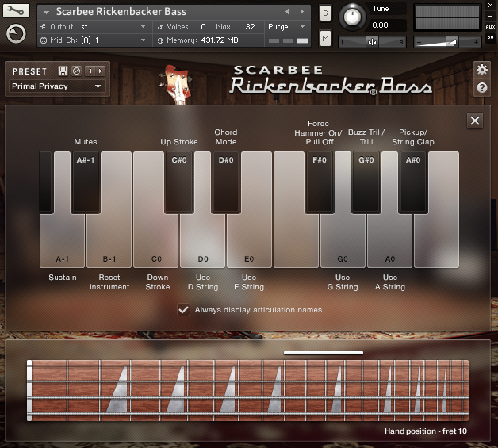This screenshot has height=448, width=498.
Task: Click the B-1 Reset Instrument key
Action: (x=109, y=241)
